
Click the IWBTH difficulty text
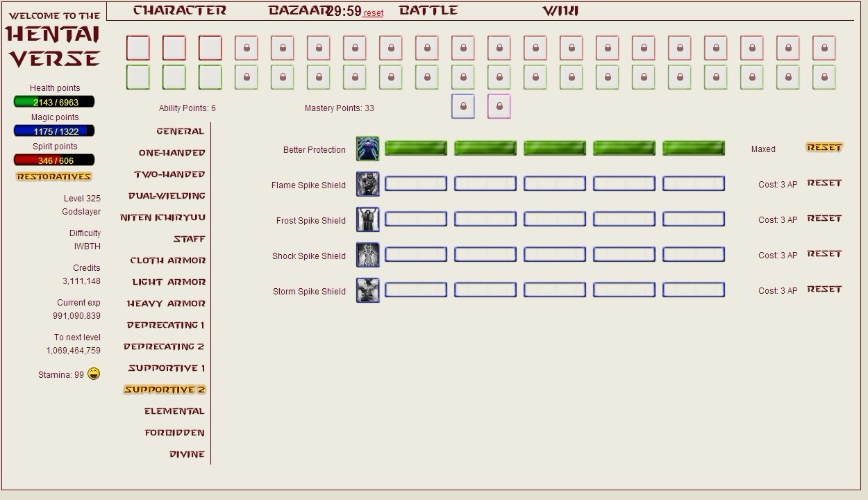(x=87, y=247)
